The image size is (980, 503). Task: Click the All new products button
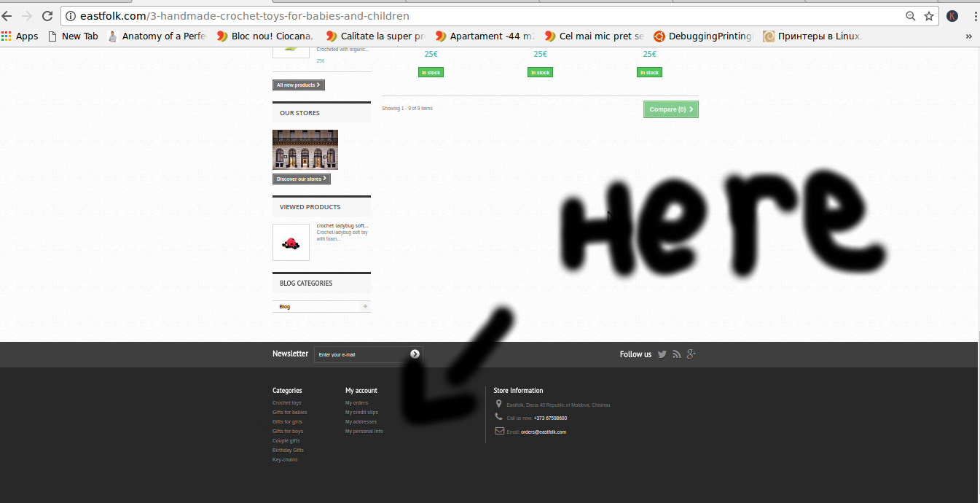tap(299, 85)
